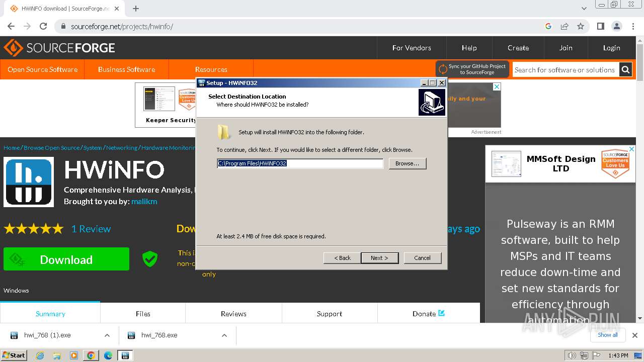Viewport: 644px width, 362px height.
Task: Open a new tab with plus icon
Action: [136, 9]
